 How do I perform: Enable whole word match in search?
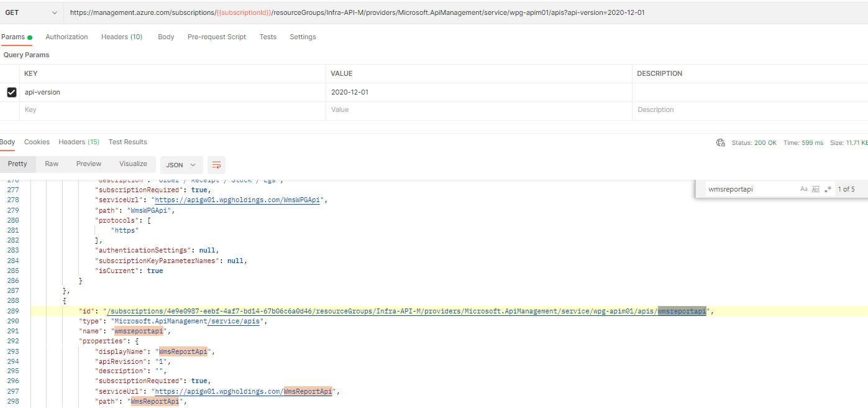coord(816,189)
